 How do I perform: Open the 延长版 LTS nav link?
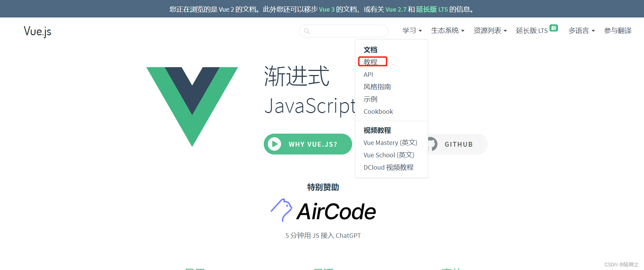coord(532,30)
